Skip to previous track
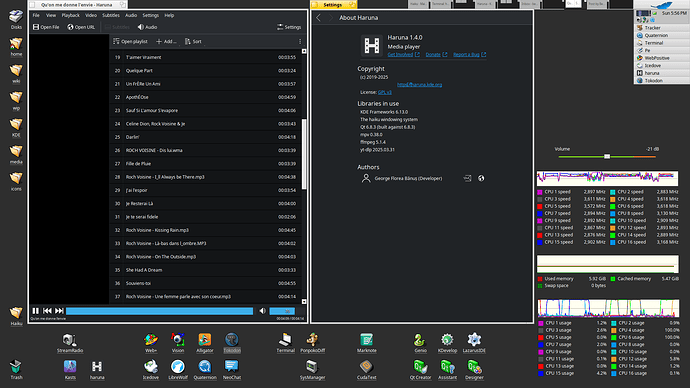690x388 pixels. (x=48, y=311)
